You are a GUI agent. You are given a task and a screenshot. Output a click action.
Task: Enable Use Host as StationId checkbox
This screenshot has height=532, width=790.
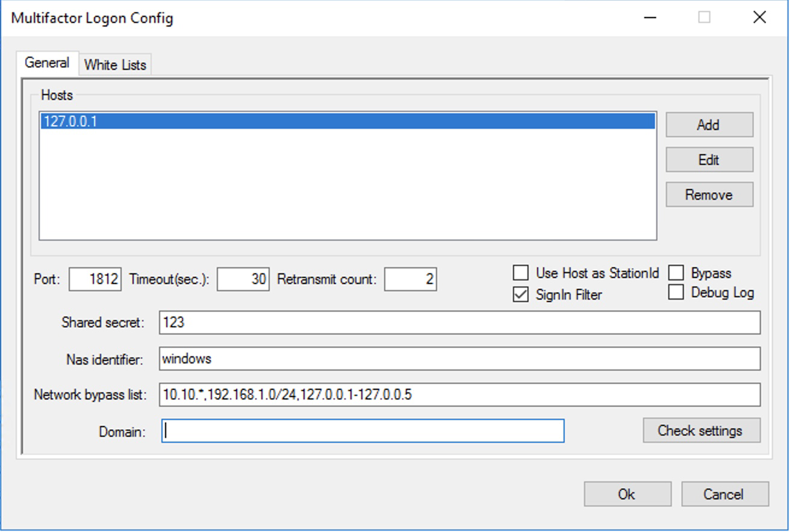(x=521, y=273)
